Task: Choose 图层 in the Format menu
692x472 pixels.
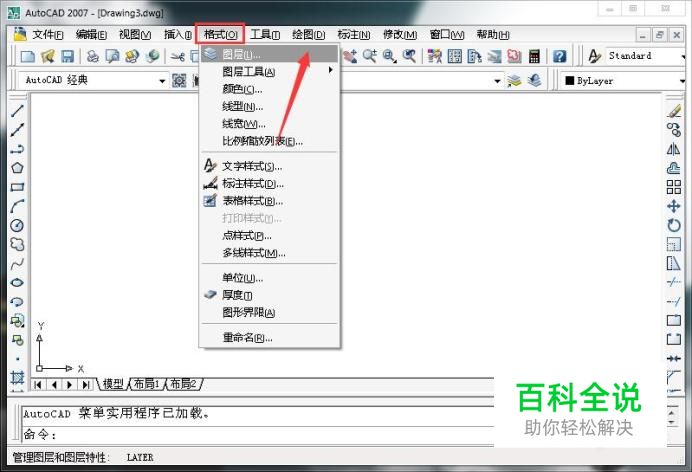Action: [x=270, y=54]
